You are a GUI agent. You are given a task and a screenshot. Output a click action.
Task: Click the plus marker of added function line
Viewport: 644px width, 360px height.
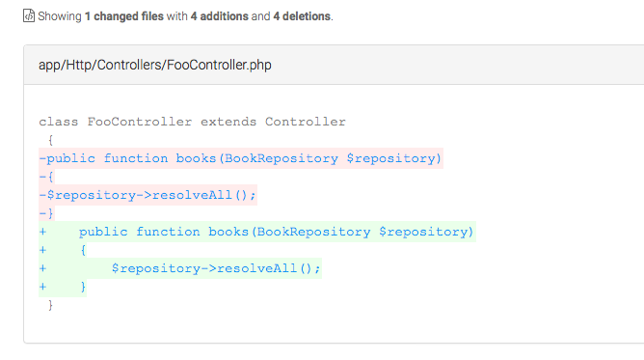(x=42, y=232)
